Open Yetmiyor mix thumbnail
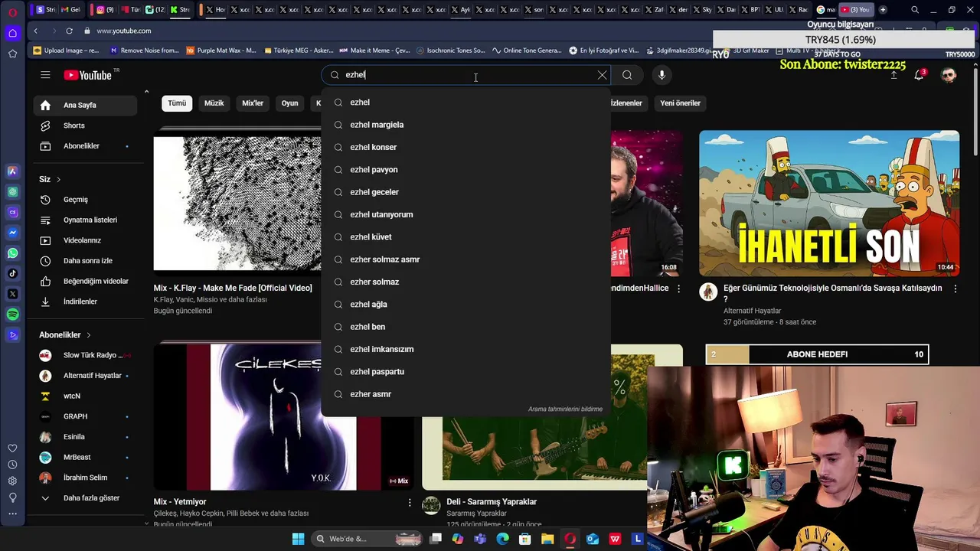The height and width of the screenshot is (551, 980). [x=283, y=417]
